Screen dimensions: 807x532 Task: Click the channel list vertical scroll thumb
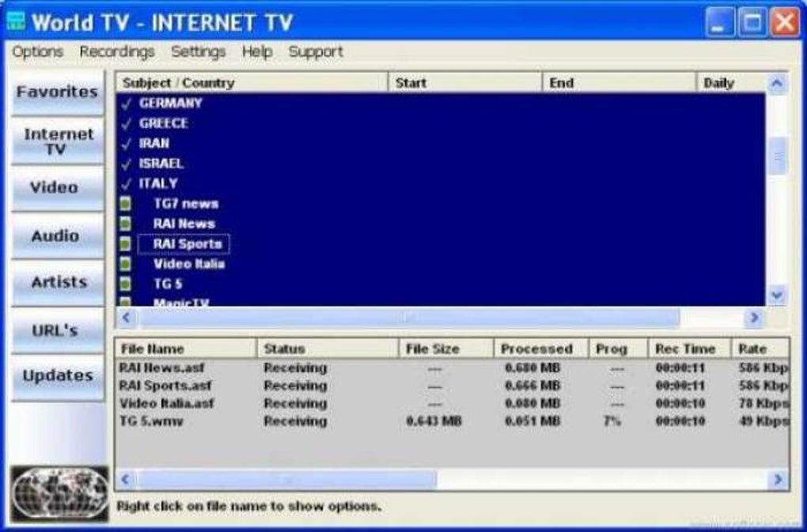coord(778,156)
